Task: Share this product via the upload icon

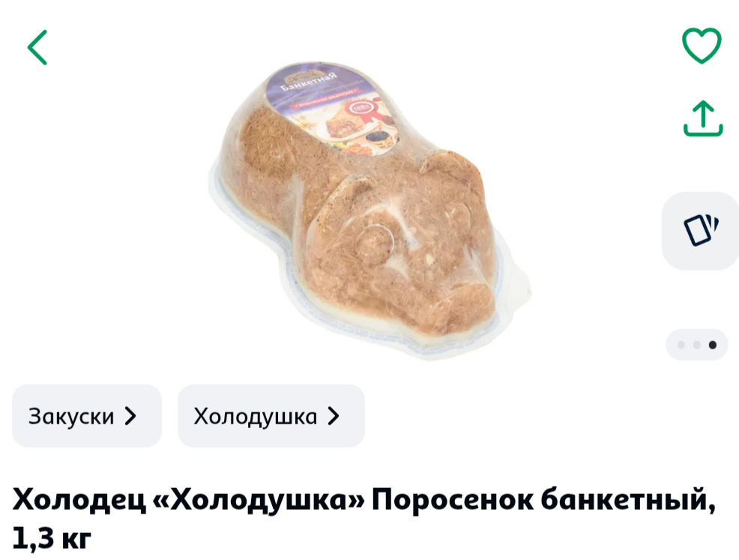Action: pos(703,118)
